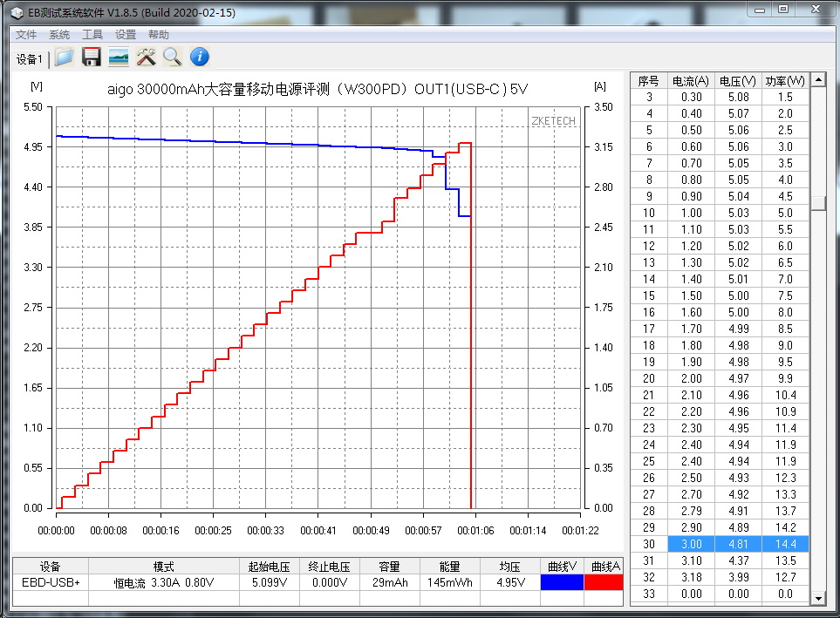This screenshot has width=840, height=618.
Task: Show about info with blue i icon
Action: pyautogui.click(x=200, y=57)
